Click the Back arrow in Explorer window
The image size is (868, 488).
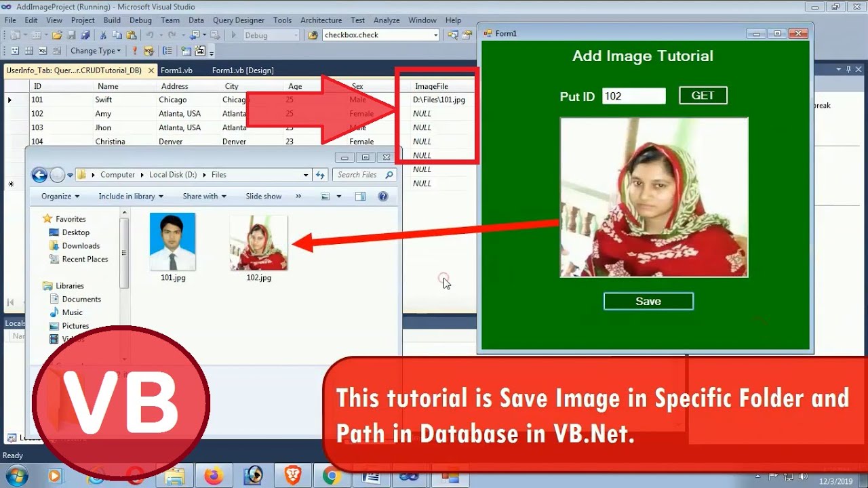pyautogui.click(x=39, y=175)
